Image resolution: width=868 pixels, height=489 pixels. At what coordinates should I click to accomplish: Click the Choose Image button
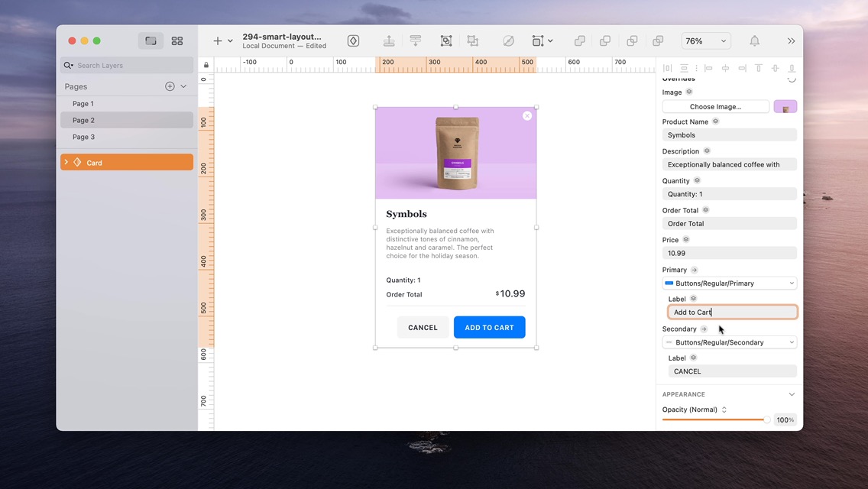pyautogui.click(x=715, y=106)
